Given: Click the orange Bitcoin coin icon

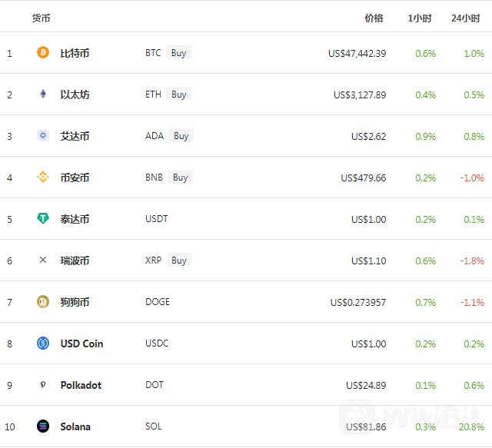Looking at the screenshot, I should [x=43, y=52].
